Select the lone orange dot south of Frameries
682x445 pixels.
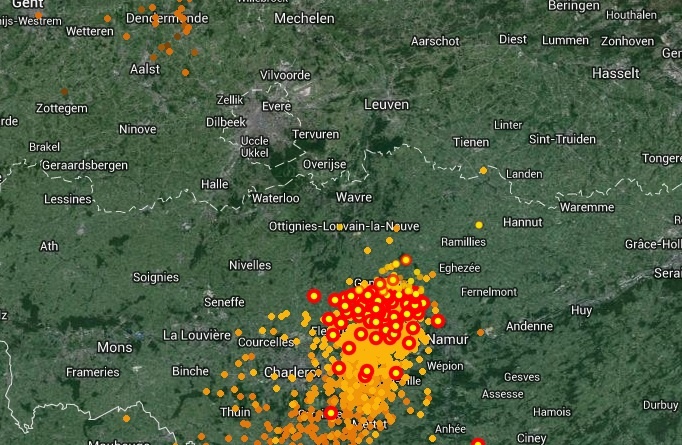pos(126,418)
